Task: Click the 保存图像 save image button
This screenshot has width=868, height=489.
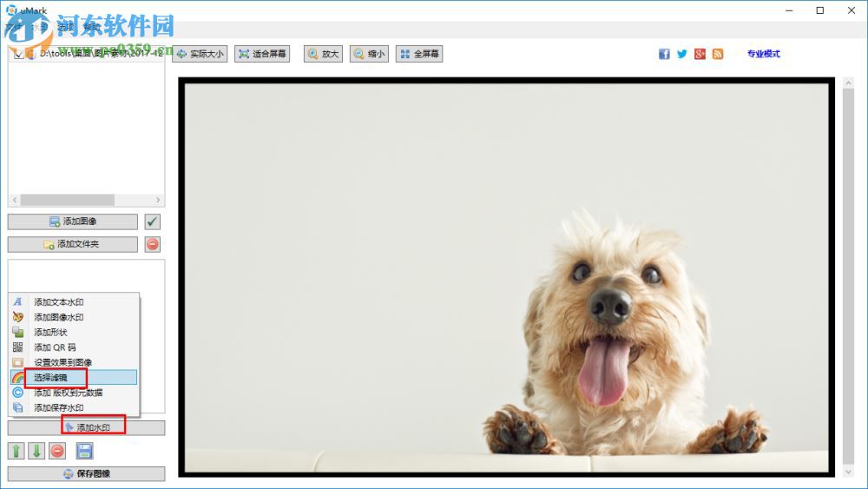Action: tap(86, 473)
